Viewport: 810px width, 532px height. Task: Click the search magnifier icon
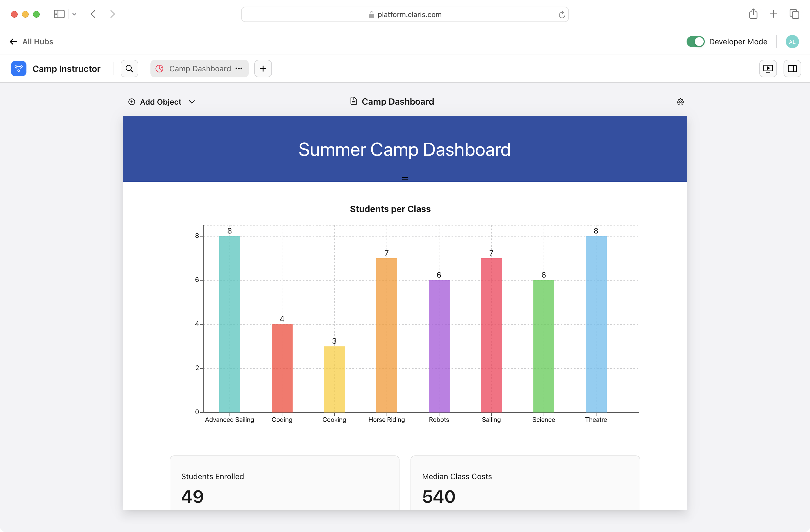129,69
